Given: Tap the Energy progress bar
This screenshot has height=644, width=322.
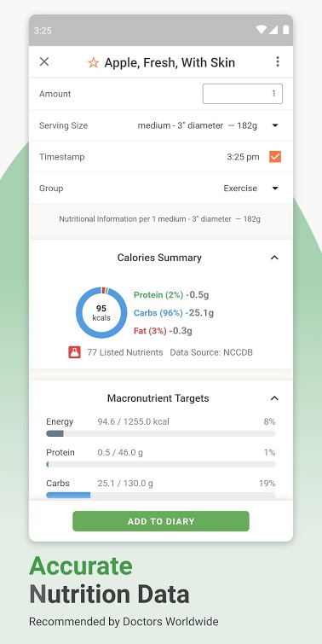Looking at the screenshot, I should [x=161, y=433].
